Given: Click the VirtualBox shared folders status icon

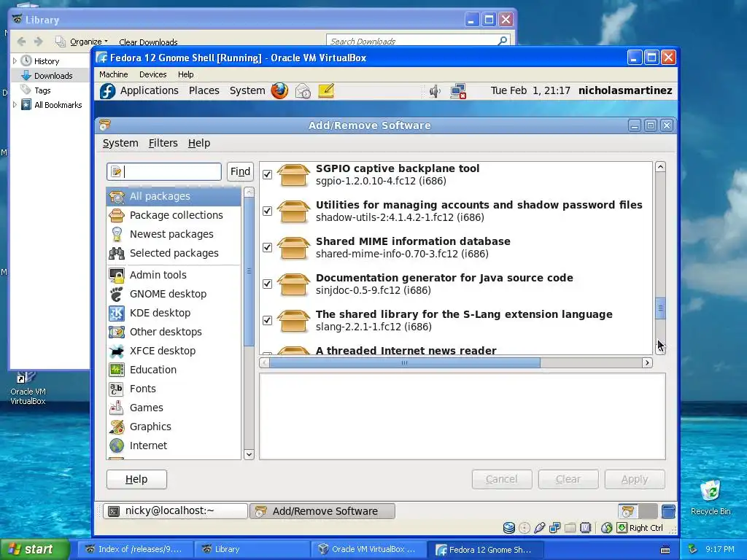Looking at the screenshot, I should tap(570, 528).
